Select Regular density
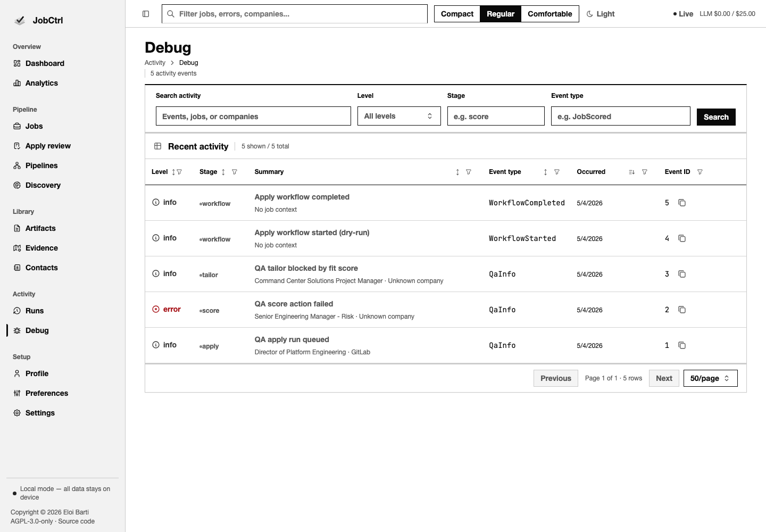The height and width of the screenshot is (532, 766). (501, 14)
